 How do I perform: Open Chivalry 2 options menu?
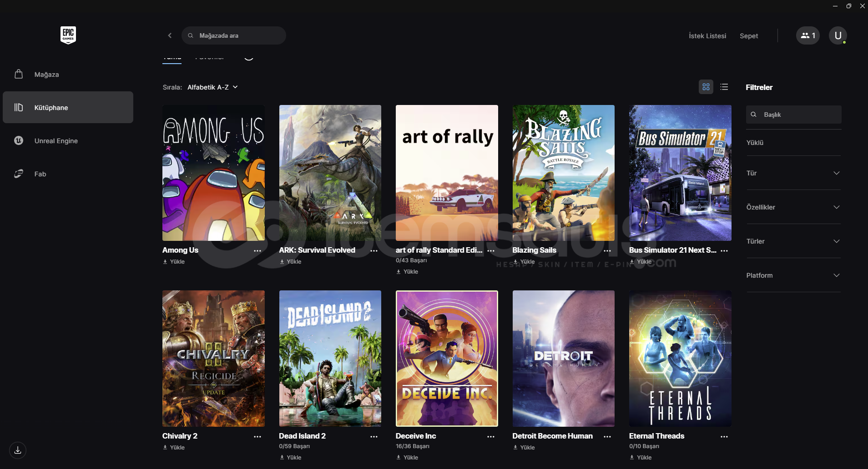tap(257, 437)
